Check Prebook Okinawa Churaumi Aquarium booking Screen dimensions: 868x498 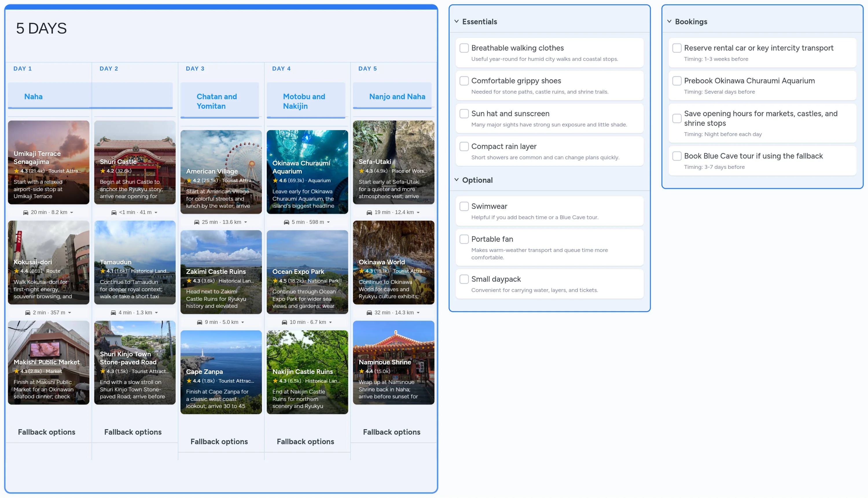point(676,81)
